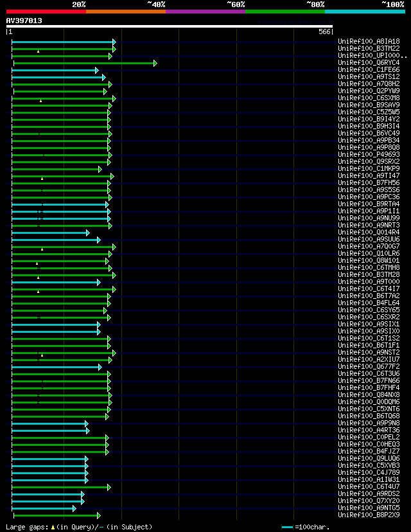Select the UniRef100_Q9LUQ6 label
Screen dimensions: 411x532
[x=369, y=459]
